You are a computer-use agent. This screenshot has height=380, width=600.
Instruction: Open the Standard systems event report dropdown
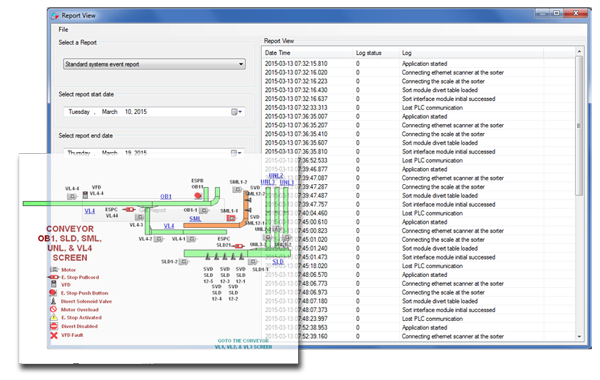point(154,64)
